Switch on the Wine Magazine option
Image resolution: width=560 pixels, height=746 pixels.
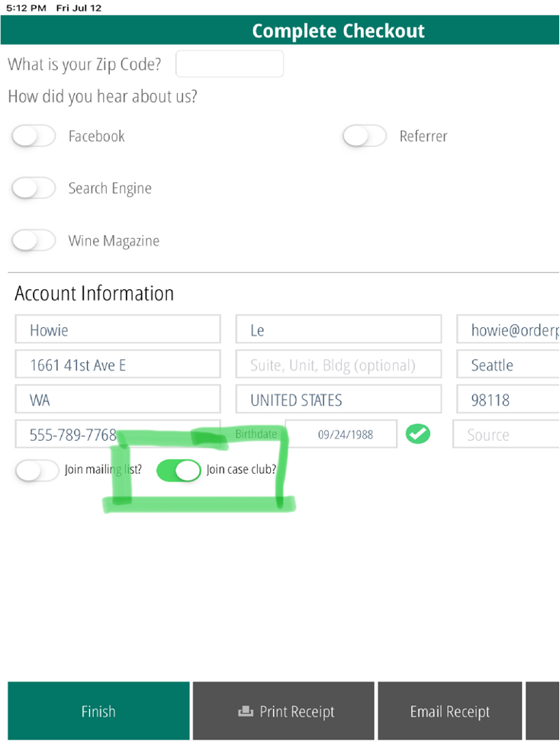34,240
